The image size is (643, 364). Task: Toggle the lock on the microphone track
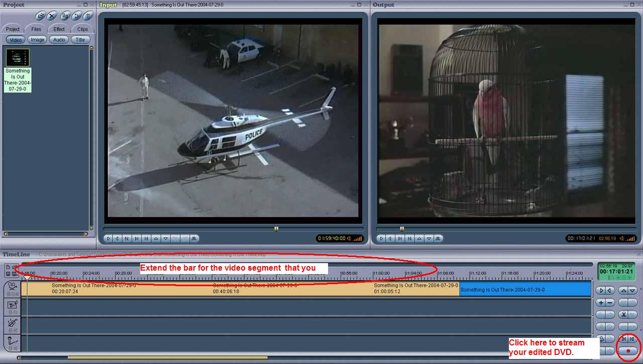click(x=10, y=348)
